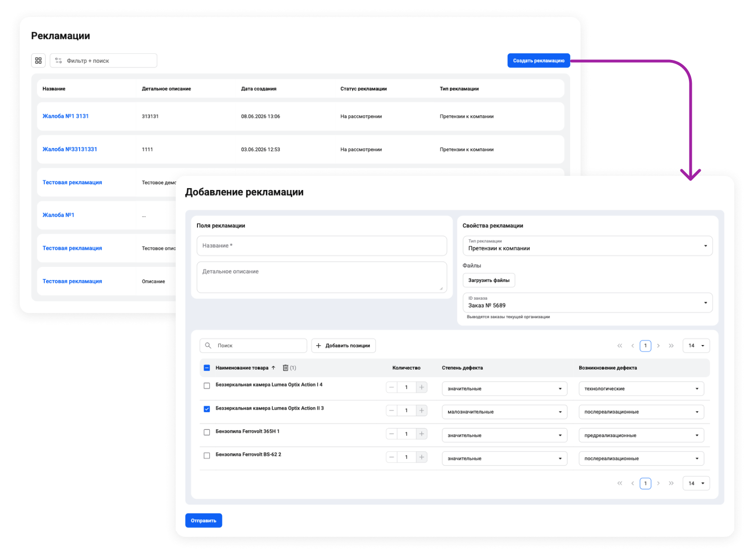Uncheck the Lumea Optix Action II 3 row
Viewport: 754px width, 560px height.
click(206, 409)
